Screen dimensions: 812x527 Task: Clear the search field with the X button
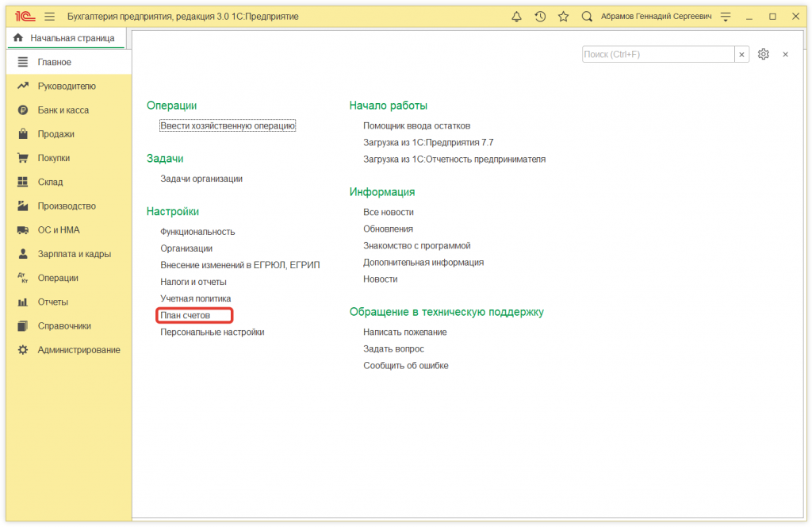741,54
